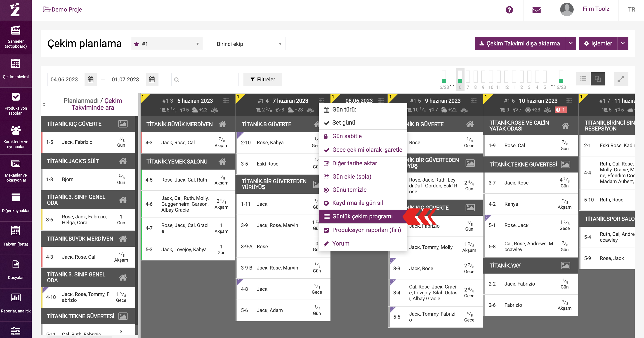
Task: Open settings sliders icon at sidebar bottom
Action: 16,331
